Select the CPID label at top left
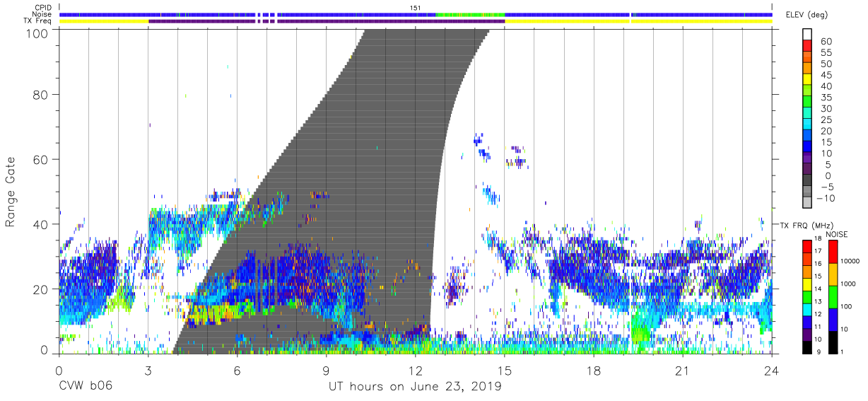Screen dimensions: 868x401 [x=42, y=8]
